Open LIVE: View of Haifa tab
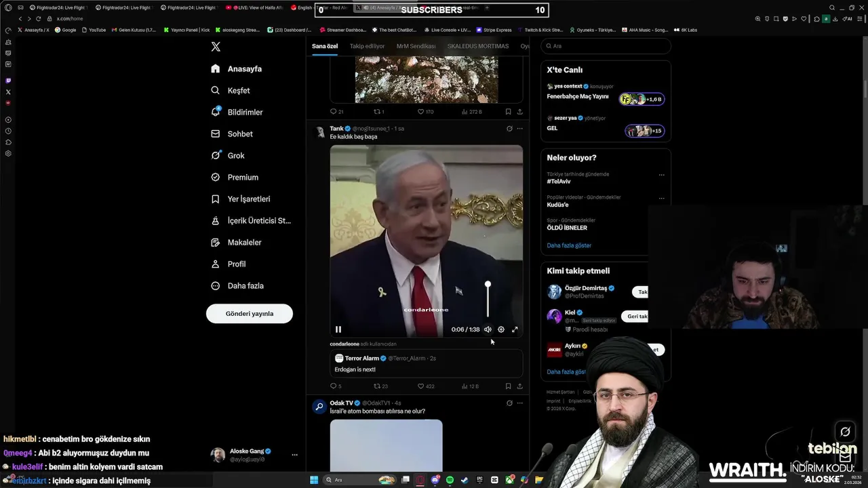Image resolution: width=868 pixels, height=488 pixels. coord(256,7)
